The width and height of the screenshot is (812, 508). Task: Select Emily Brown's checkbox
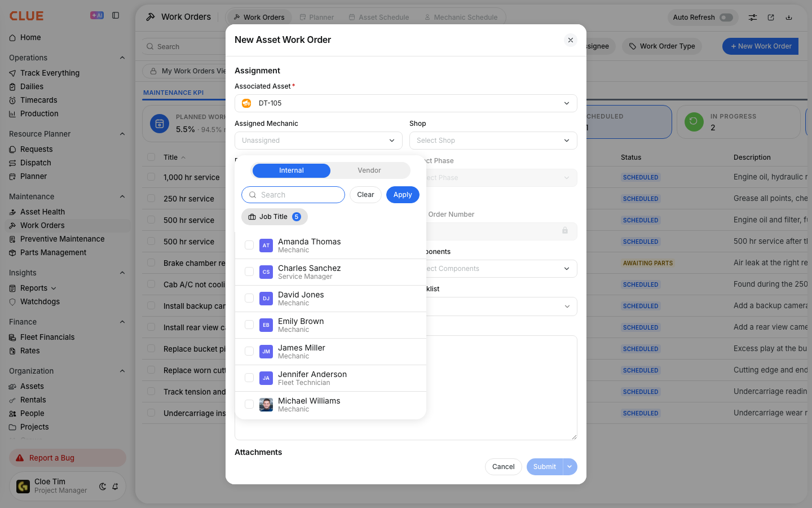[x=249, y=325]
